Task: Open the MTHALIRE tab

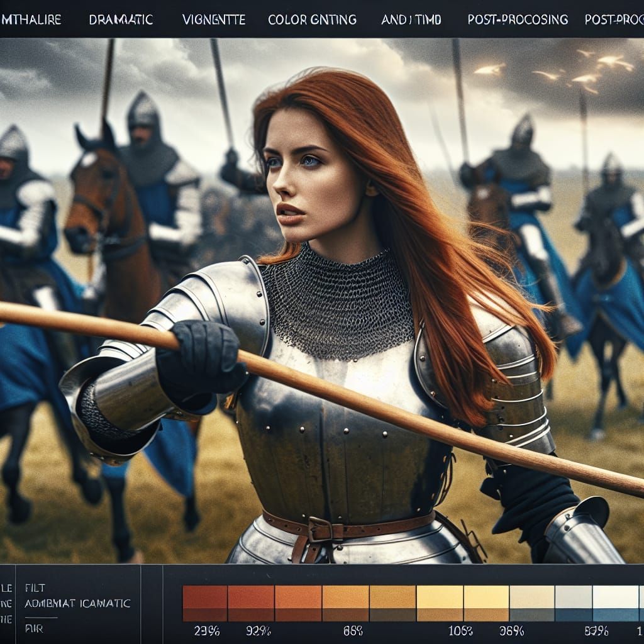Action: tap(31, 19)
